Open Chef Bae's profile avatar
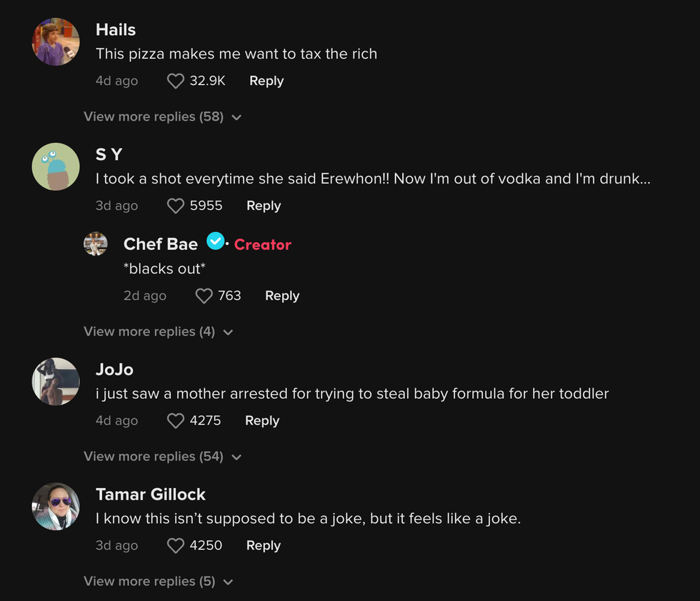This screenshot has height=601, width=700. pos(96,243)
